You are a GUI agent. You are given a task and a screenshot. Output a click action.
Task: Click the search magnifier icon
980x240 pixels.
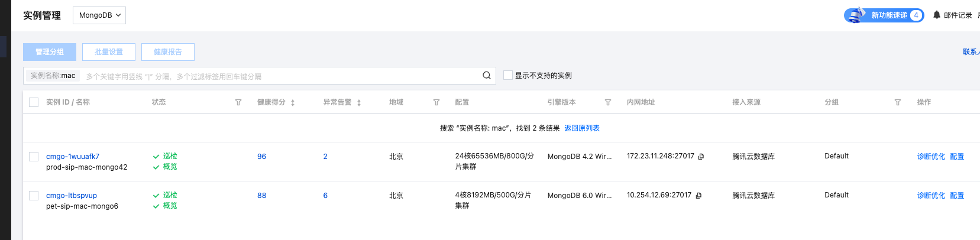tap(487, 76)
